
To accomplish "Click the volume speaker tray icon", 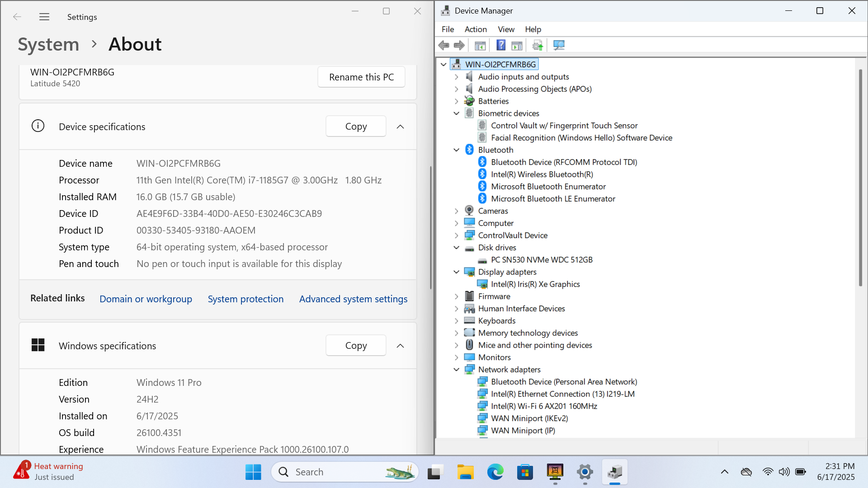I will (784, 472).
